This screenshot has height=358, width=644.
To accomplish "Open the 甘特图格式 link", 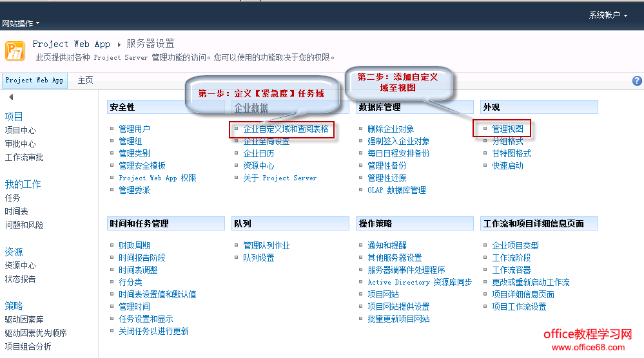I will [511, 153].
